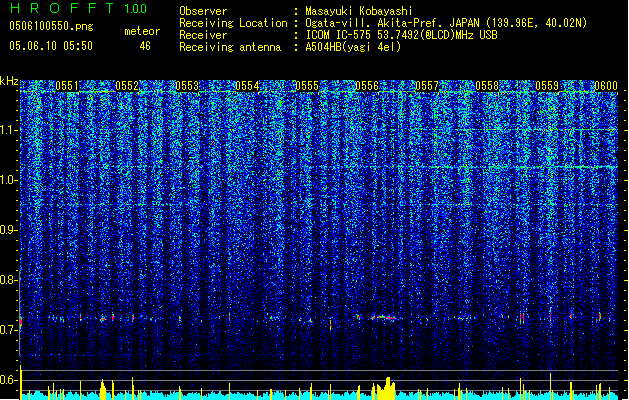
Task: Click the meteor count label
Action: pos(142,31)
